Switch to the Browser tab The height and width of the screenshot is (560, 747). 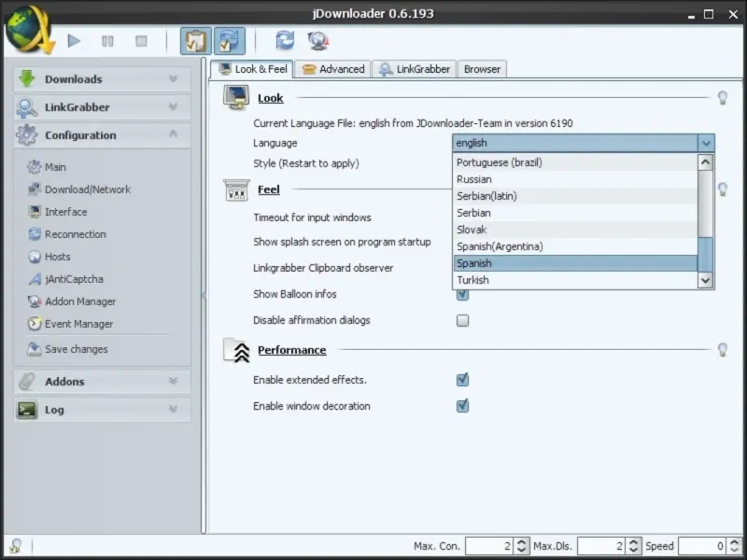[x=482, y=69]
